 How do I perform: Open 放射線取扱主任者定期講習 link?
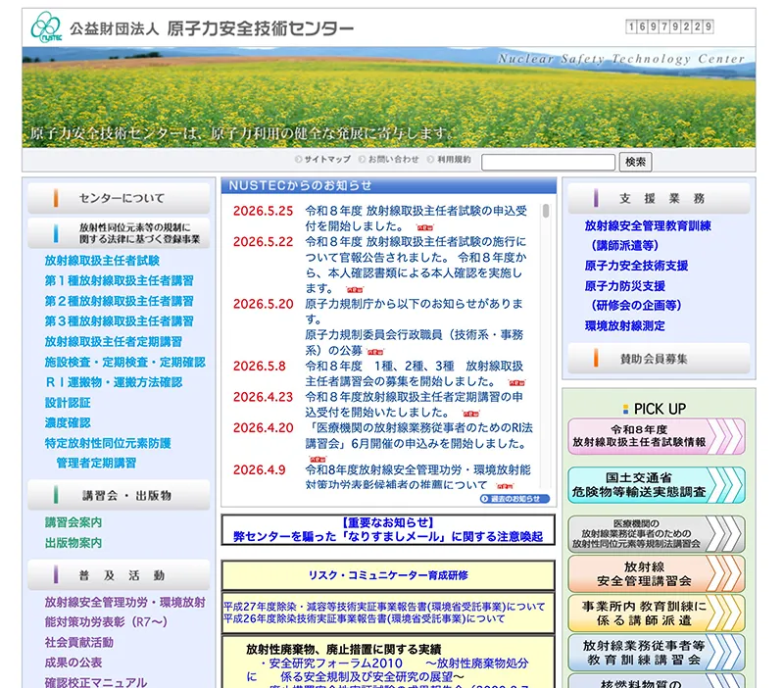[x=114, y=342]
